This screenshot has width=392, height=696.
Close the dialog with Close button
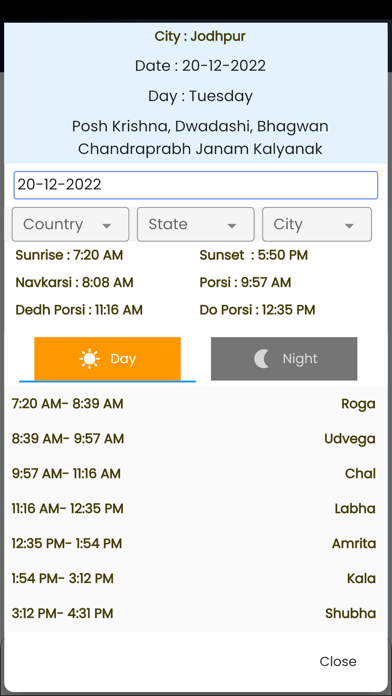click(338, 661)
